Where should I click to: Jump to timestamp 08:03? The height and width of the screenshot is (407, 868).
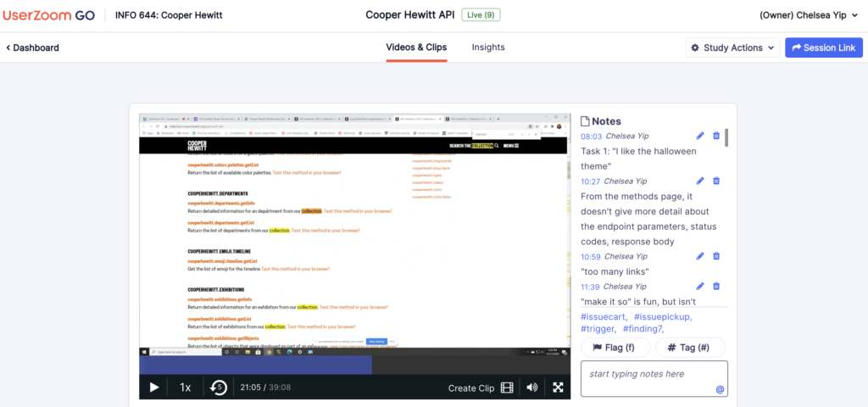591,136
